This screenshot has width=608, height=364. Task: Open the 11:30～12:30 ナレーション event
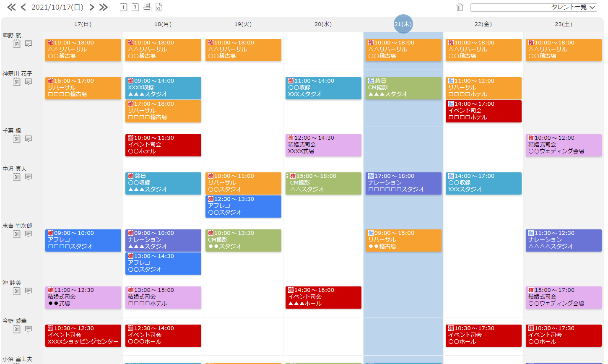click(x=564, y=240)
